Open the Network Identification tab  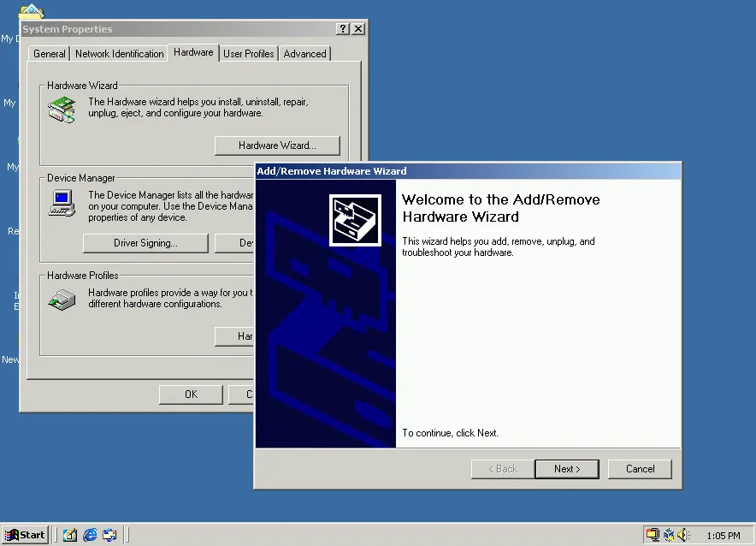pos(119,53)
